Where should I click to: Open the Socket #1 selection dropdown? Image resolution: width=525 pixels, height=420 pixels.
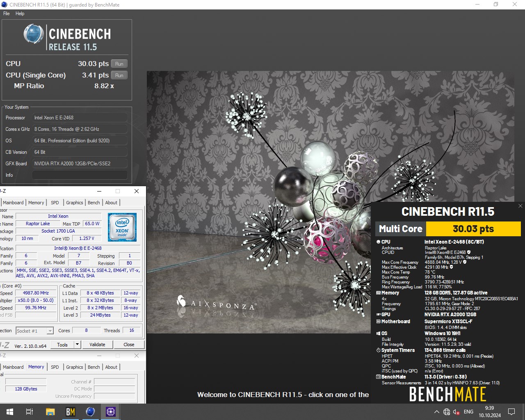35,331
